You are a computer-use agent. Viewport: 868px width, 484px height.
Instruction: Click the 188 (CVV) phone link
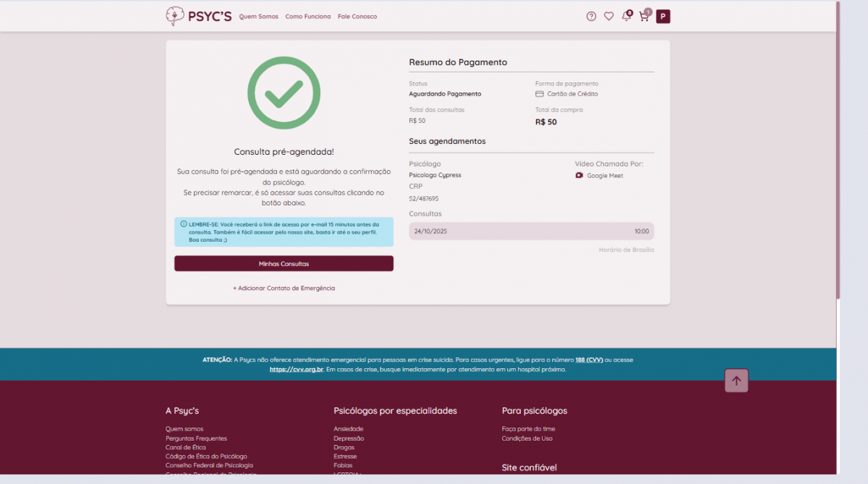click(589, 360)
